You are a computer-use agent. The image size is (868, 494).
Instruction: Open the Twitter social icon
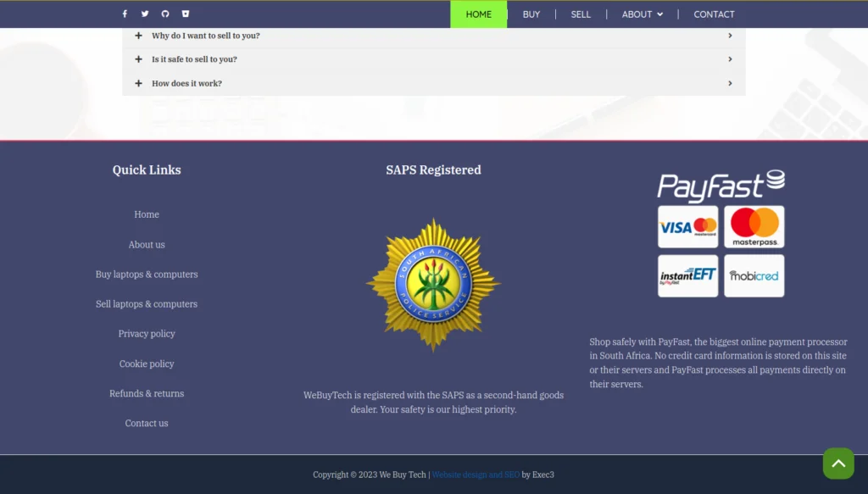[145, 14]
